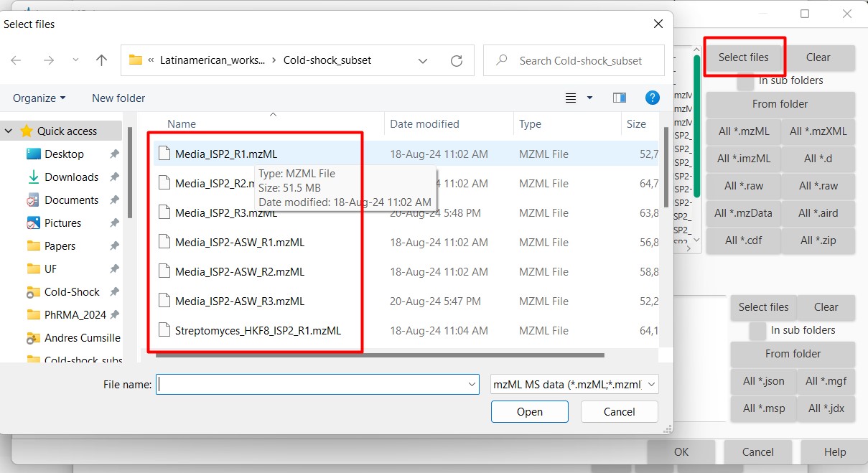The image size is (868, 473).
Task: Refresh the Cold-shock_subset folder view
Action: tap(457, 60)
